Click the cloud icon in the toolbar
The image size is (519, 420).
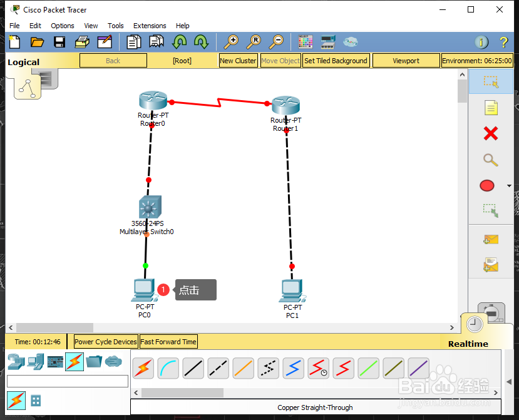pyautogui.click(x=350, y=42)
